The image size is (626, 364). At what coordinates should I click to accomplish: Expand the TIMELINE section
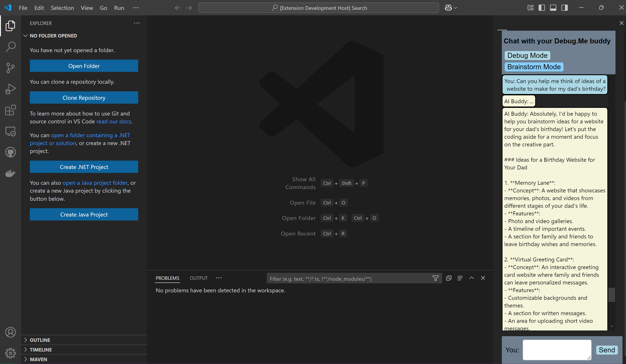pyautogui.click(x=41, y=350)
